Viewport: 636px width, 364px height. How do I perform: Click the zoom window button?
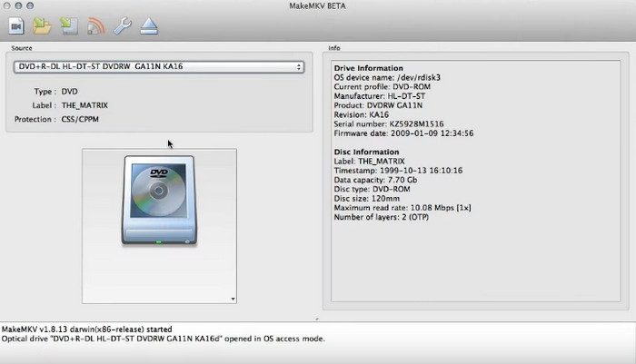30,5
